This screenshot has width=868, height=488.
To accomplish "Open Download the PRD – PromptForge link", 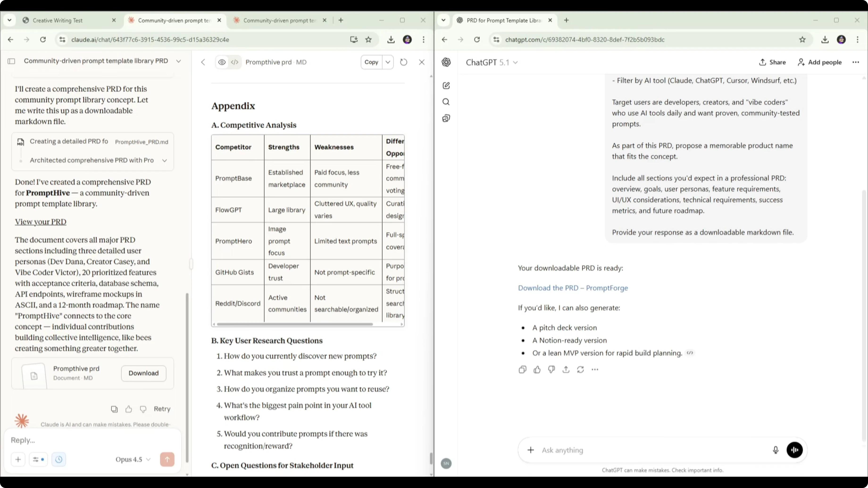I will 573,288.
